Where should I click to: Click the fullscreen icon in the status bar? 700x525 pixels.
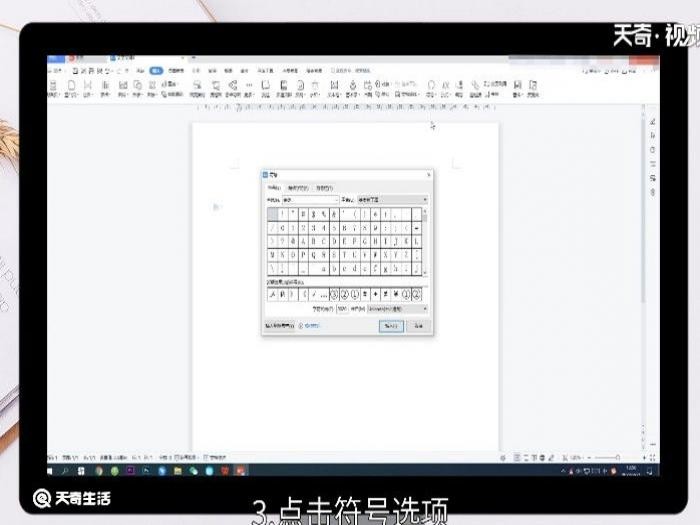653,458
